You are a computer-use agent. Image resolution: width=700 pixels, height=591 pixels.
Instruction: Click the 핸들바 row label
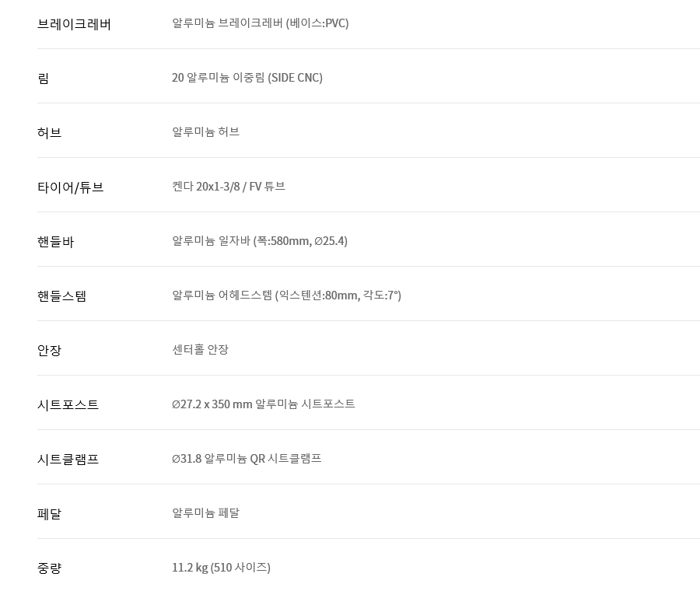55,242
